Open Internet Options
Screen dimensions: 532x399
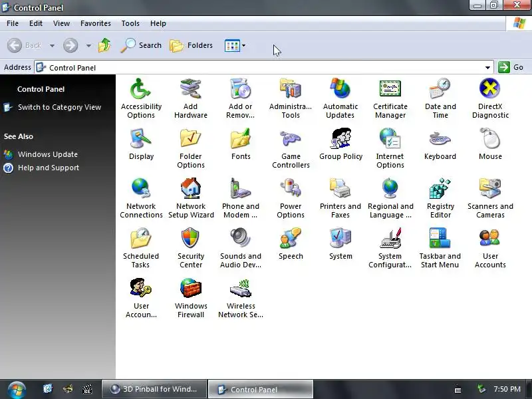click(x=390, y=148)
